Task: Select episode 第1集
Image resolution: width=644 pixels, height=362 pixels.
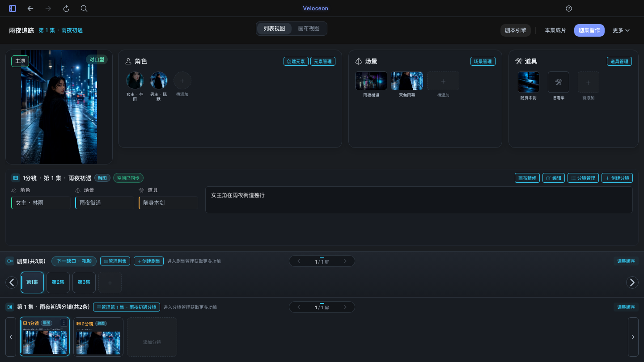Action: pyautogui.click(x=32, y=282)
